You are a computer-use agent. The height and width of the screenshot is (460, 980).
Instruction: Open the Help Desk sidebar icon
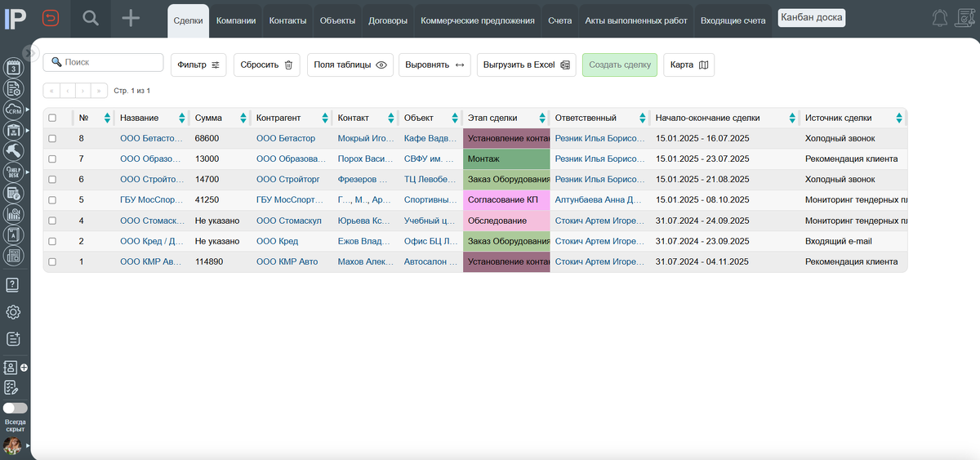[x=13, y=172]
